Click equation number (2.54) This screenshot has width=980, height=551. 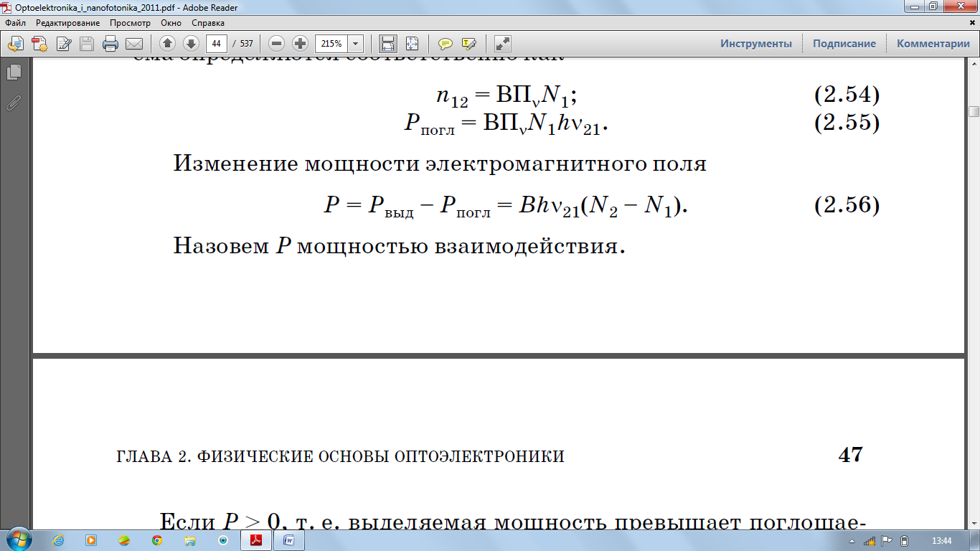point(847,94)
